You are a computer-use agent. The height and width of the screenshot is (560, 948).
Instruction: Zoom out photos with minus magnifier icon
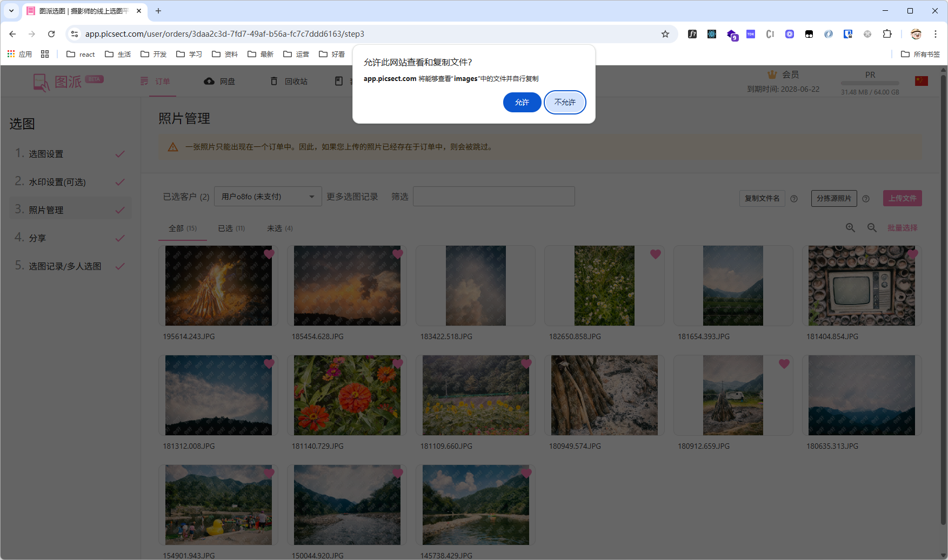[872, 227]
